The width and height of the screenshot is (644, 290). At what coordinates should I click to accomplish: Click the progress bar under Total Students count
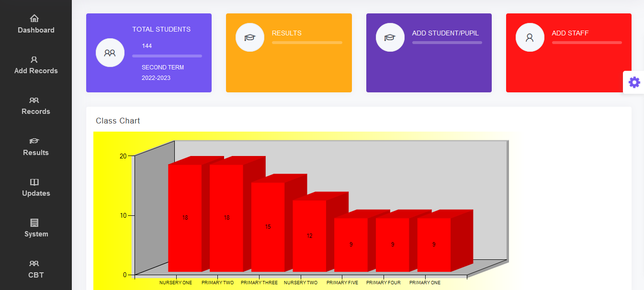click(167, 56)
